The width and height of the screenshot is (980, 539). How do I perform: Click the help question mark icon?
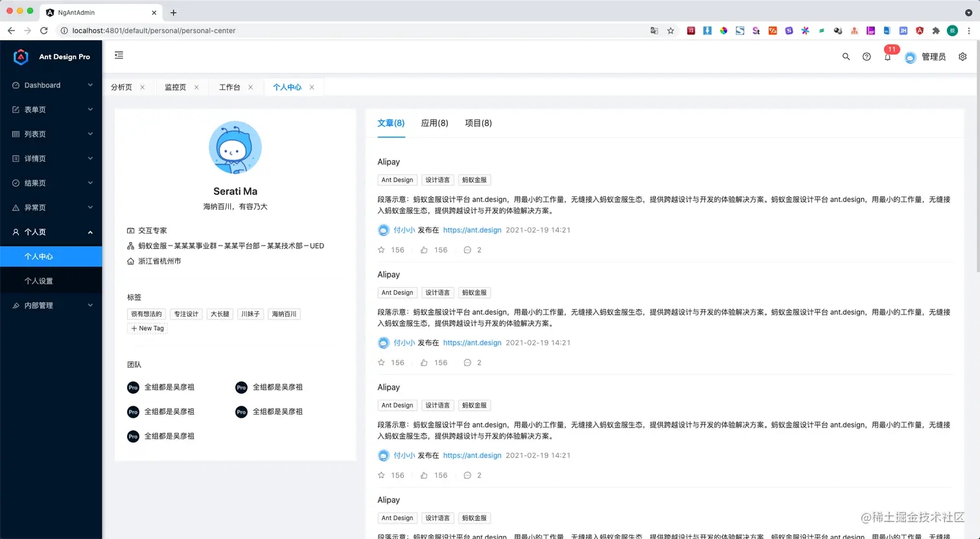pyautogui.click(x=867, y=57)
